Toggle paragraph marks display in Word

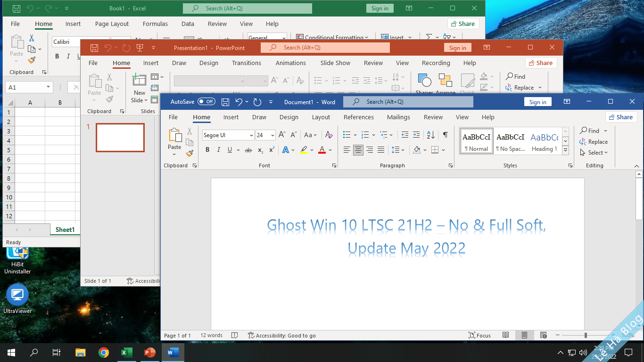(x=445, y=135)
